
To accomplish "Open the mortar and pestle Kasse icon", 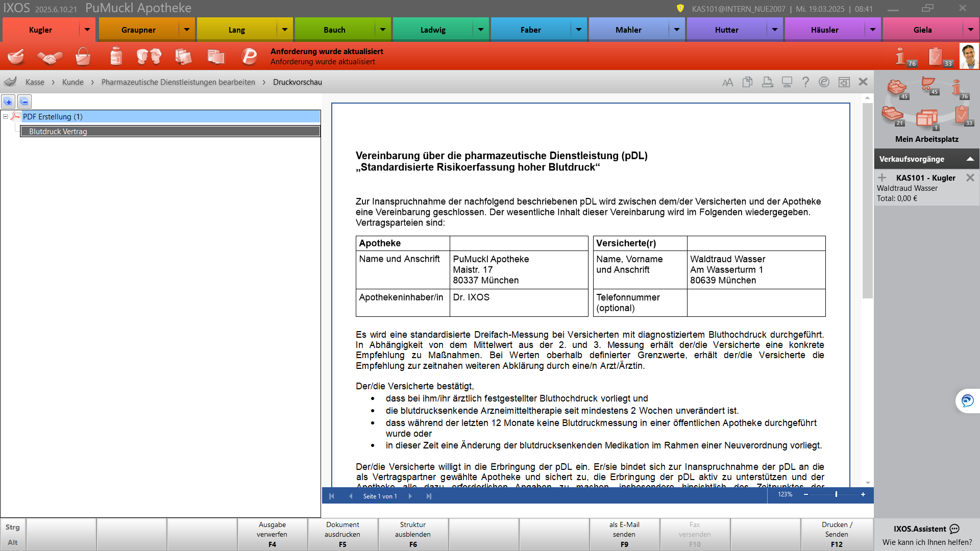I will pyautogui.click(x=16, y=56).
